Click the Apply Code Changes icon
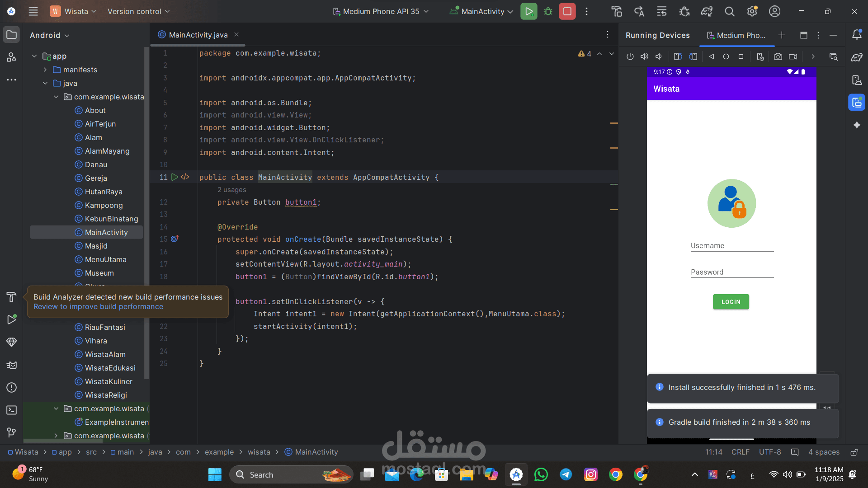 661,11
